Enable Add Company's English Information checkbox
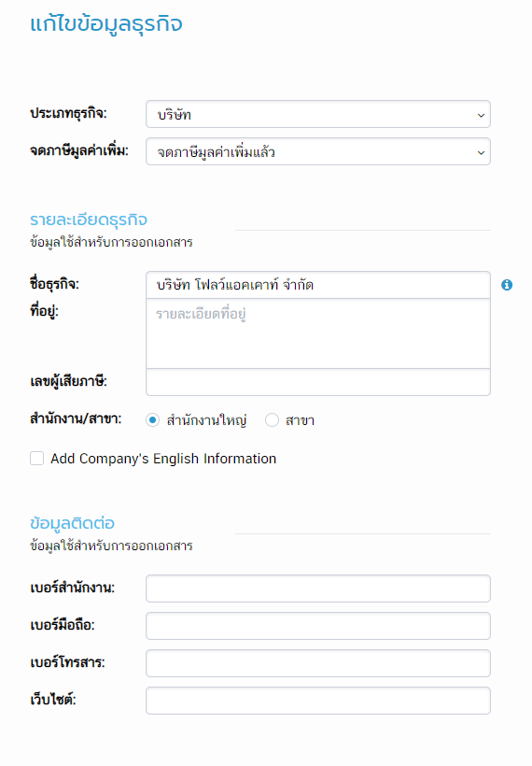This screenshot has height=766, width=532. tap(37, 459)
